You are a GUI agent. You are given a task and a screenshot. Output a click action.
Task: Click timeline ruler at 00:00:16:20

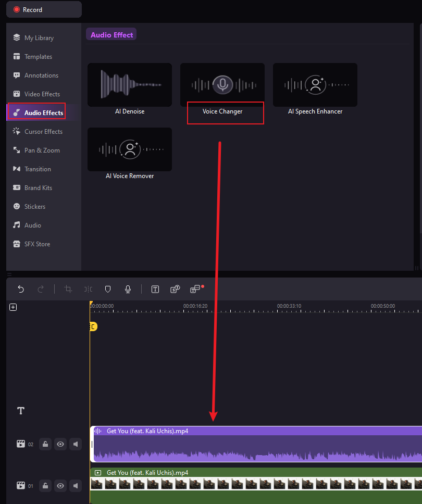195,306
